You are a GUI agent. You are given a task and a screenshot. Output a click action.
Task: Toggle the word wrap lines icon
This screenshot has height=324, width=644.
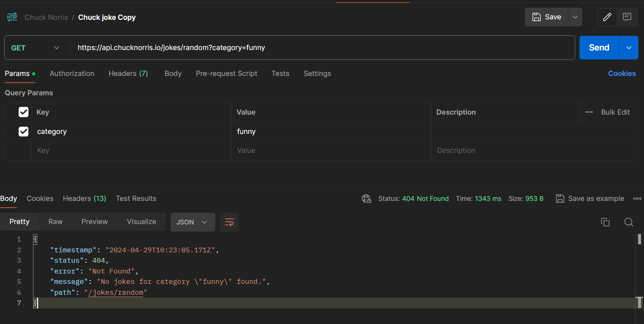(229, 222)
